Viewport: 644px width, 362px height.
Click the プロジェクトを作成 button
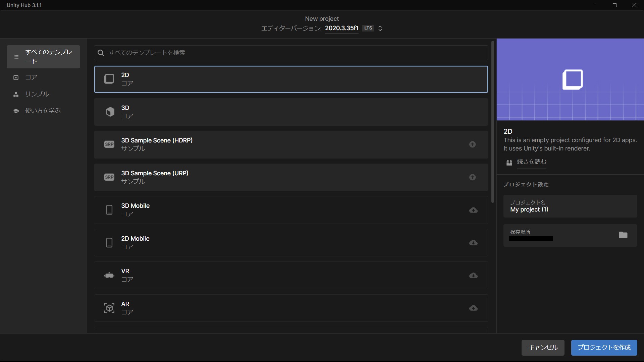[604, 348]
